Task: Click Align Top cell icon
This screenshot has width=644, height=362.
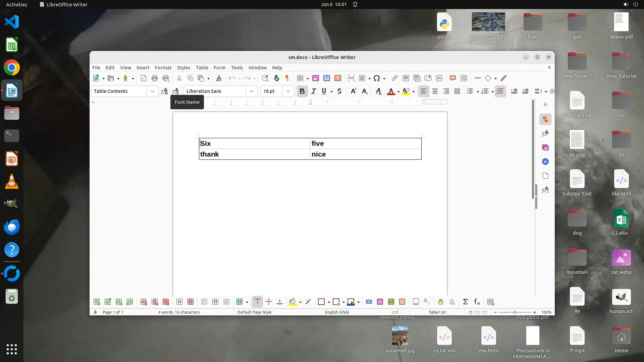Action: click(x=257, y=302)
